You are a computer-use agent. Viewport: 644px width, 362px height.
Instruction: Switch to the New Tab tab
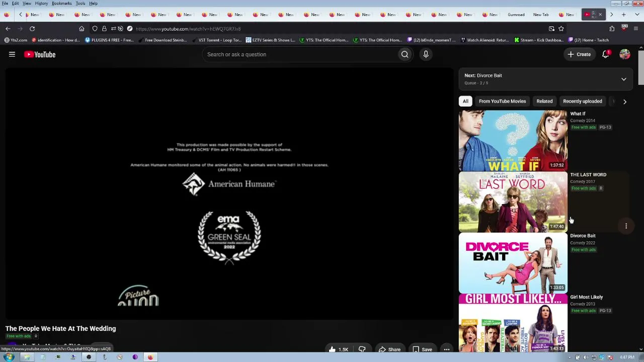pos(541,15)
